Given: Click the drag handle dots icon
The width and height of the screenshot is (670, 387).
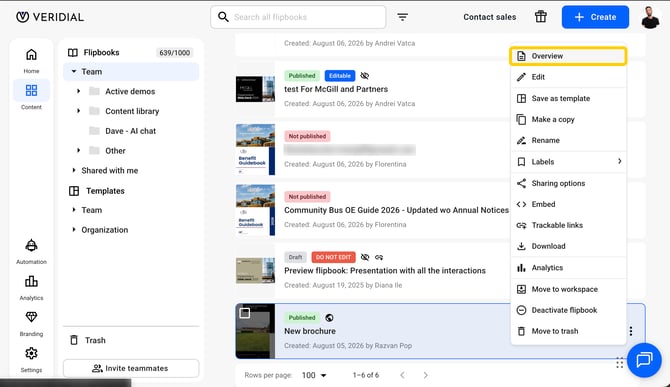Looking at the screenshot, I should (x=620, y=363).
